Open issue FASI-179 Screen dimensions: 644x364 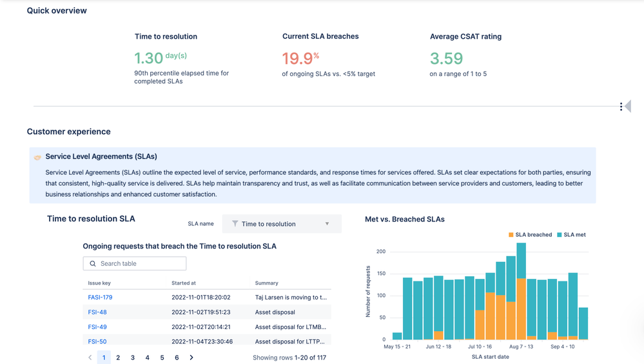coord(100,298)
